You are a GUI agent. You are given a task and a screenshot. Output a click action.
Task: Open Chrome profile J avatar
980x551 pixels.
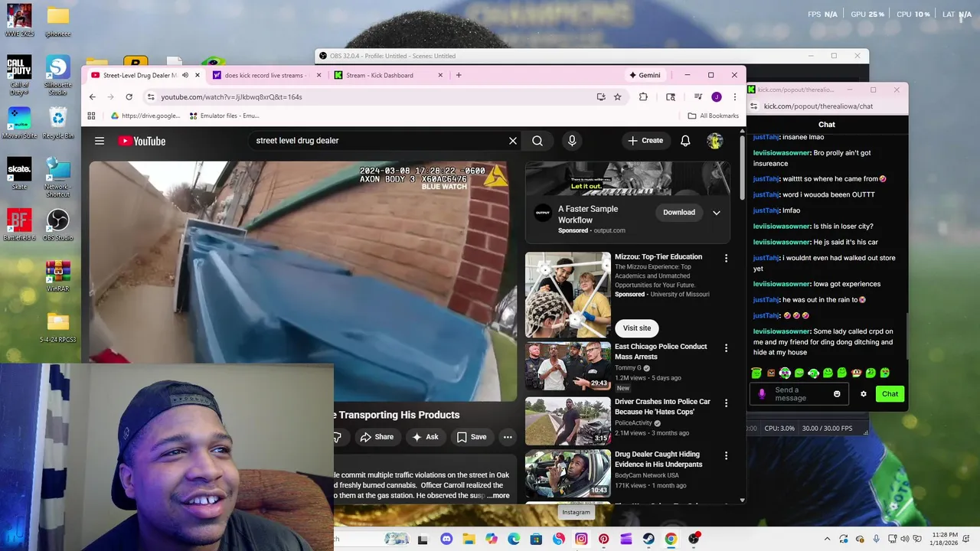[717, 97]
